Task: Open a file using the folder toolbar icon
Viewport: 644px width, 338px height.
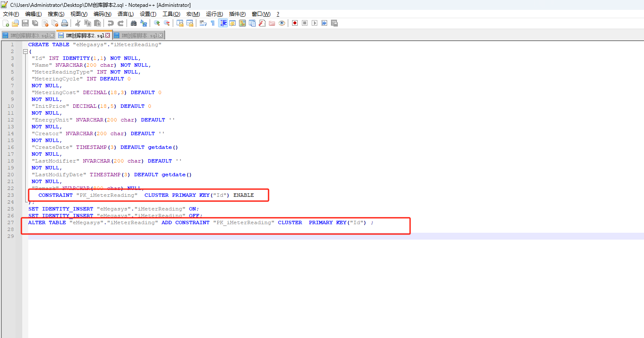Action: (15, 23)
